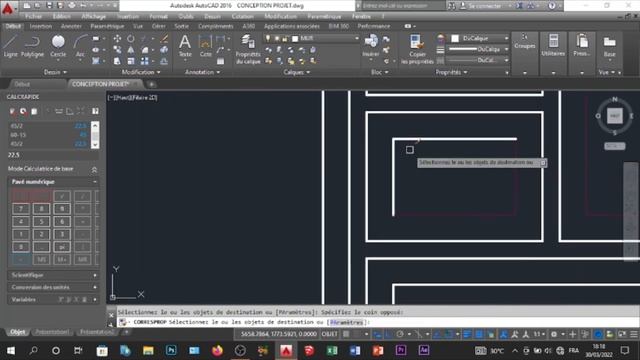The height and width of the screenshot is (360, 640).
Task: Click calculator key 5
Action: click(x=41, y=222)
